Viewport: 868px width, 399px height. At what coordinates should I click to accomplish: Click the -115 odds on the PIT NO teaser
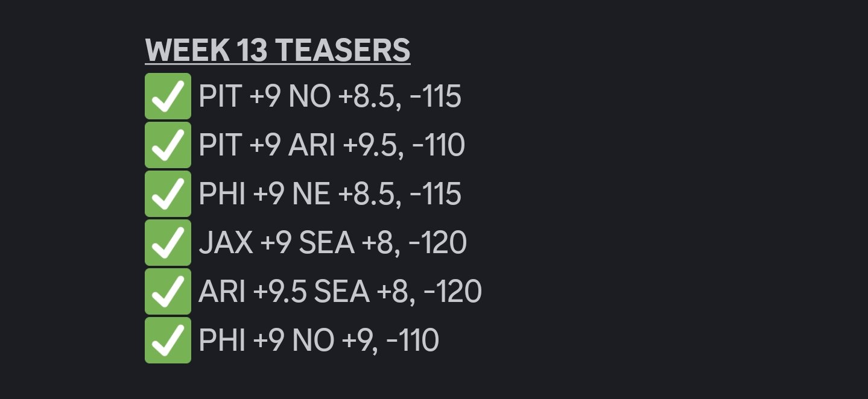point(435,97)
